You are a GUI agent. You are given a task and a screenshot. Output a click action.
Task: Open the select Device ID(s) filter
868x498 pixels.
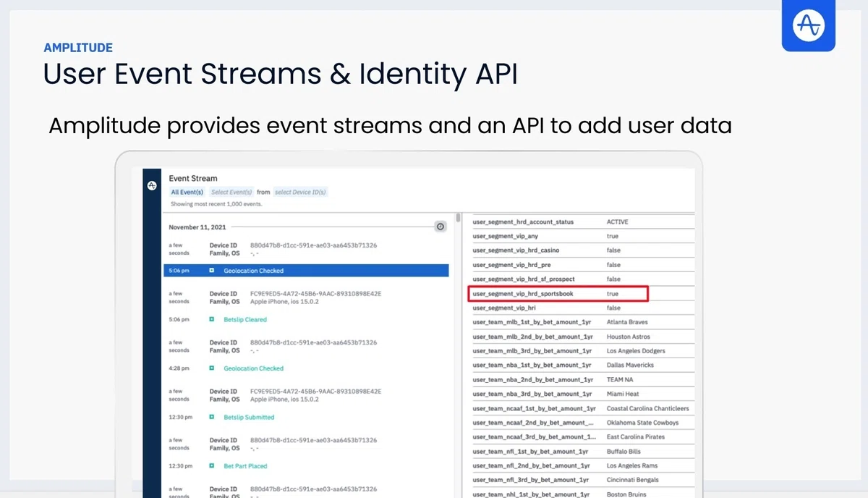(x=301, y=193)
